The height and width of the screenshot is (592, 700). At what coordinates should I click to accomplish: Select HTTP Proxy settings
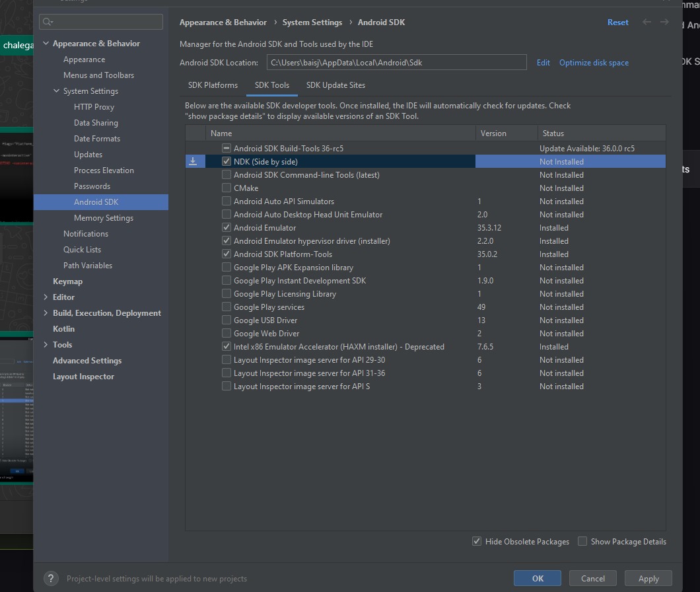94,107
